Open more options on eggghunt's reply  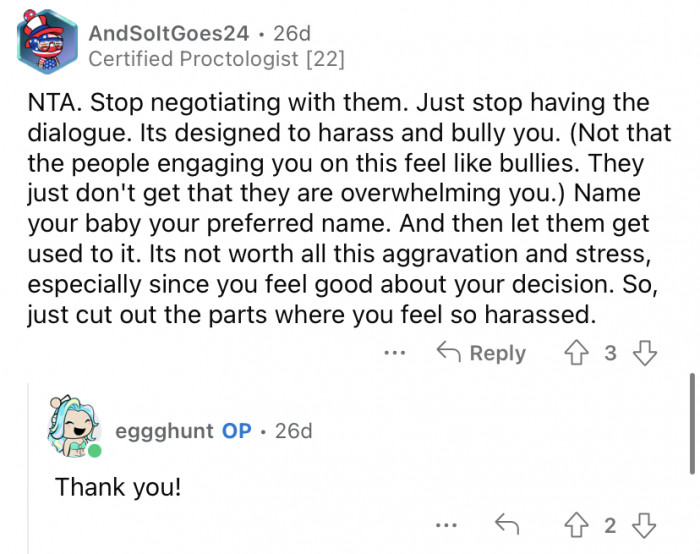pos(447,525)
